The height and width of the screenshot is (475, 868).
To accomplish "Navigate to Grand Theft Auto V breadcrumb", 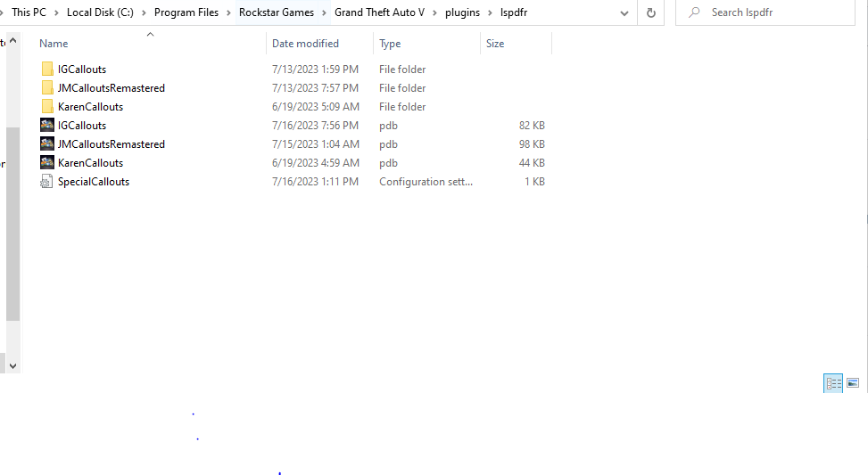I will tap(379, 12).
